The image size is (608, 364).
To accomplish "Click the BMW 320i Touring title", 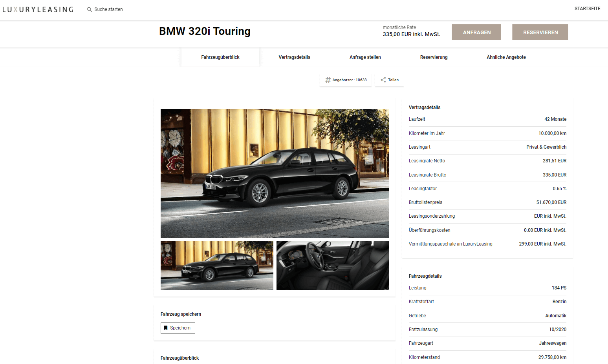I will point(205,31).
